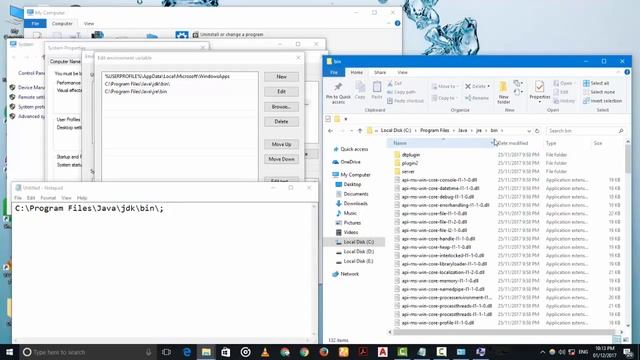Open the Home ribbon tab
Screen dimensions: 640x360
coord(357,72)
